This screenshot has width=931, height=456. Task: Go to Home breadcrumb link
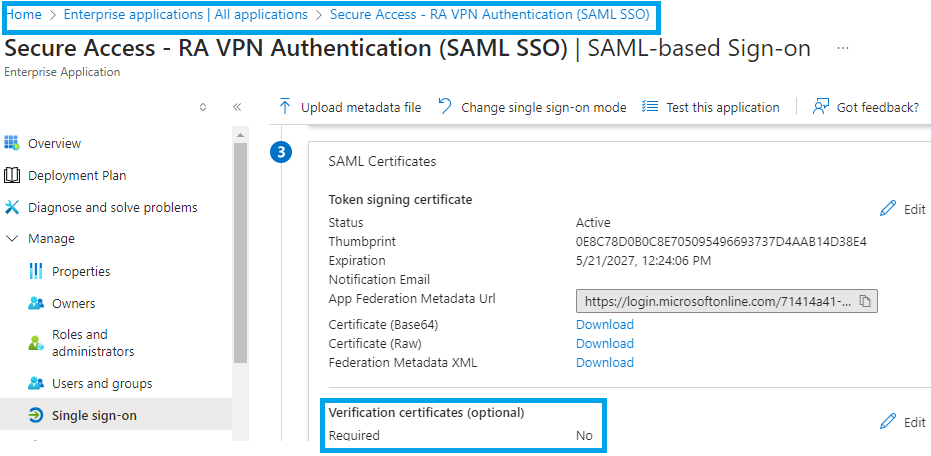(x=24, y=14)
